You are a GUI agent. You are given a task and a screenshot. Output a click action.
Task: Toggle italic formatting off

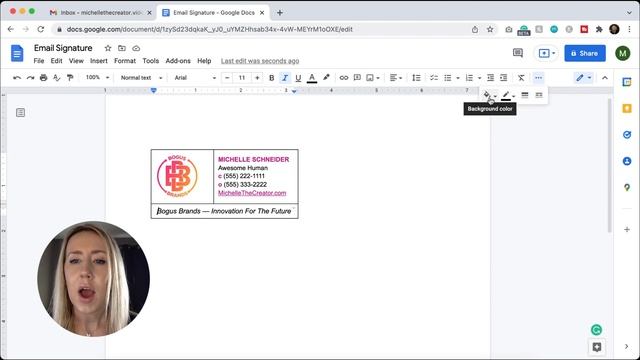285,78
